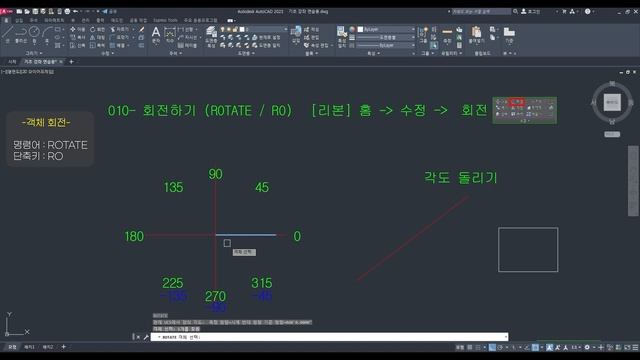Click the Rotate (회전) tool in ribbon
The image size is (640, 360).
coord(97,29)
